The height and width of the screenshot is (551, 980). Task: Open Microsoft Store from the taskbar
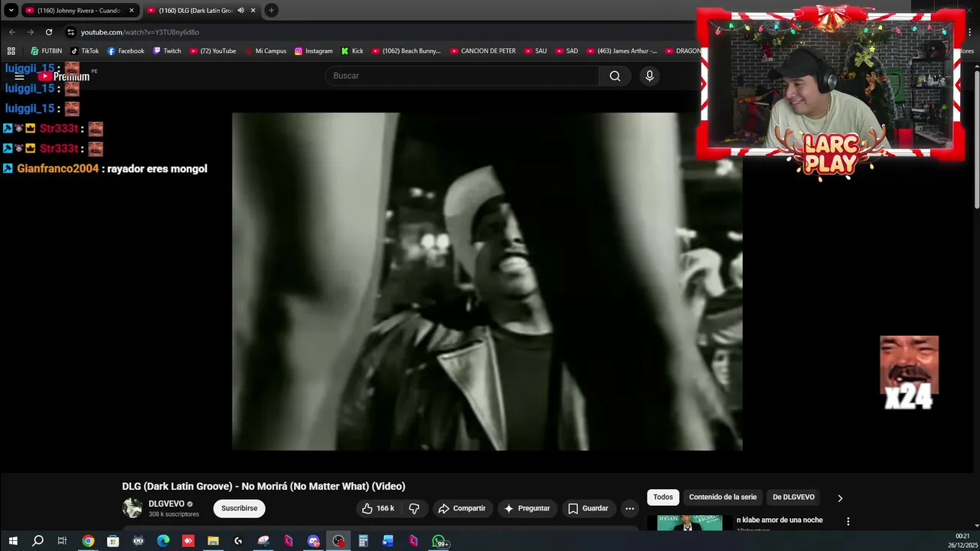tap(113, 541)
